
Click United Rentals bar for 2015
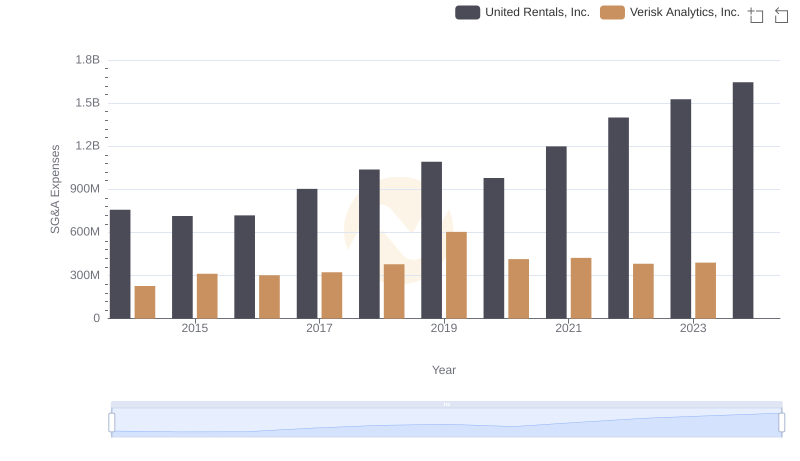(182, 267)
